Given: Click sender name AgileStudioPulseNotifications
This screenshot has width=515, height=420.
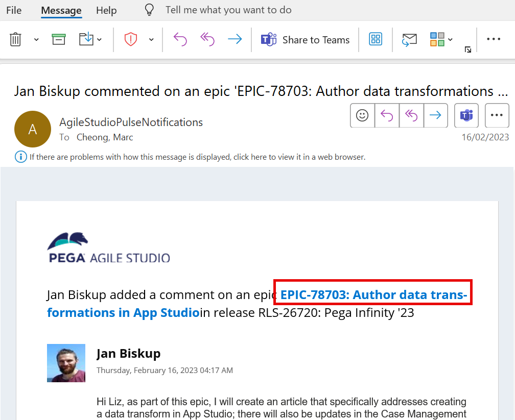Looking at the screenshot, I should [131, 122].
